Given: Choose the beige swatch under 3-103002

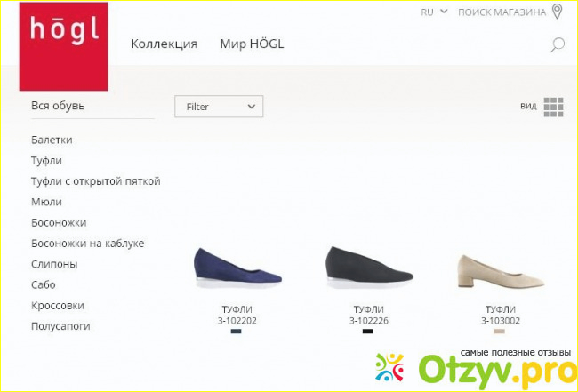Looking at the screenshot, I should click(500, 332).
